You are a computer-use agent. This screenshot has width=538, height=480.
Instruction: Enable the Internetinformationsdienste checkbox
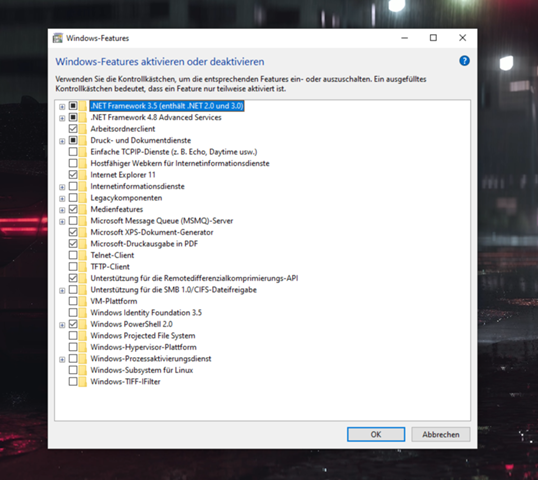(73, 186)
